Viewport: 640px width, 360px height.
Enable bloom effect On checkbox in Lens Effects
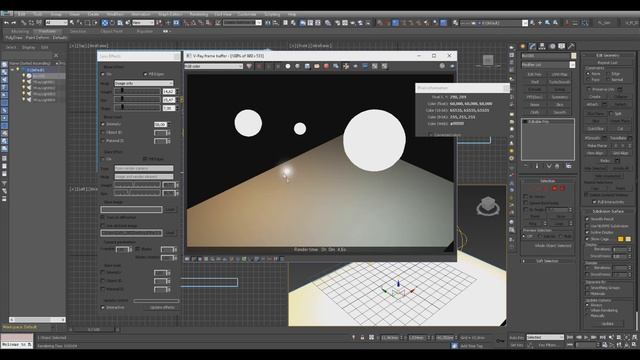(x=103, y=74)
